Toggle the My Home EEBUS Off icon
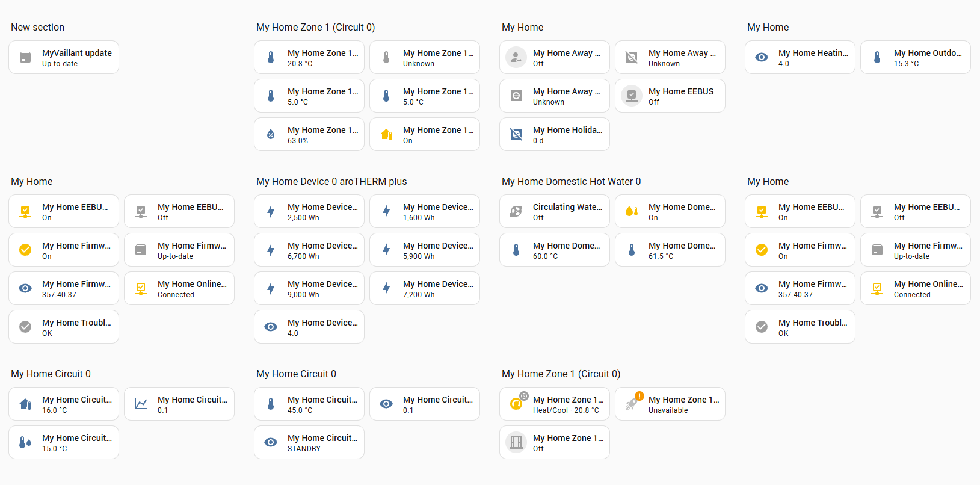The width and height of the screenshot is (980, 485). pyautogui.click(x=632, y=96)
